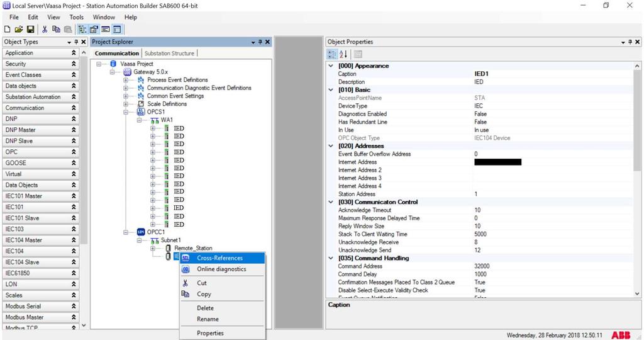Switch to the Substation Structure tab
644x340 pixels.
point(169,54)
